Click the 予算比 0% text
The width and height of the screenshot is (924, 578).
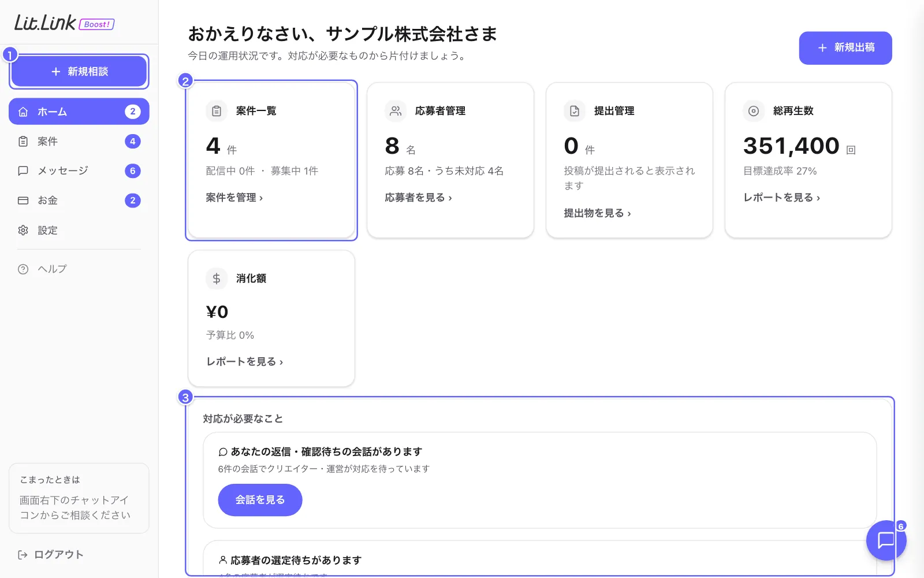click(230, 335)
